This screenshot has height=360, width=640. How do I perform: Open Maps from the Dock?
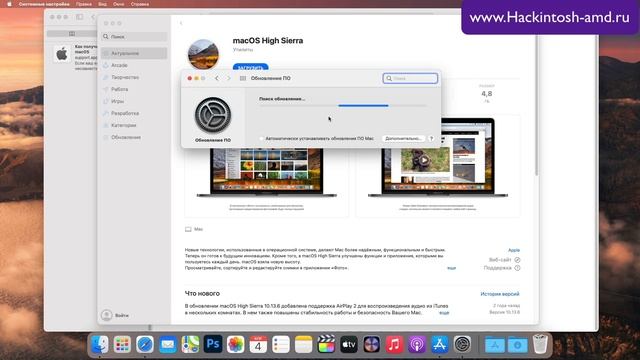point(190,345)
